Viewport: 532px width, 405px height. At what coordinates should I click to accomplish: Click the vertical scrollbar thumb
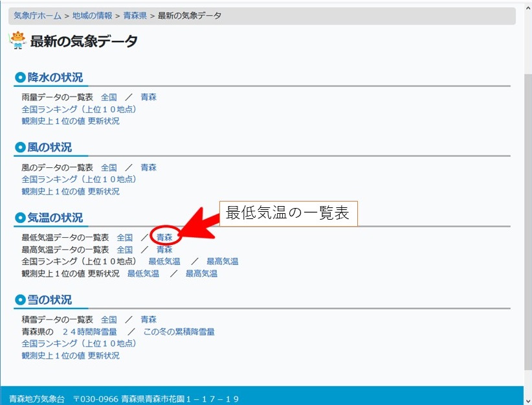(528, 222)
